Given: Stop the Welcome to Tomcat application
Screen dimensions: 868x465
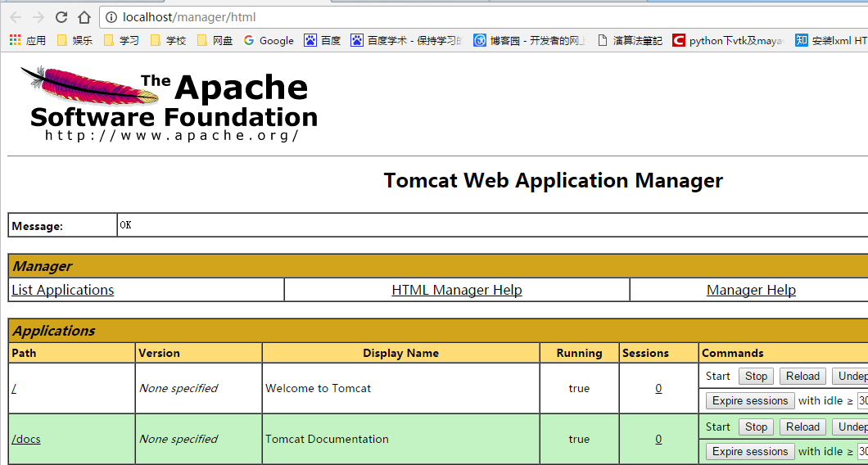Looking at the screenshot, I should [x=756, y=376].
